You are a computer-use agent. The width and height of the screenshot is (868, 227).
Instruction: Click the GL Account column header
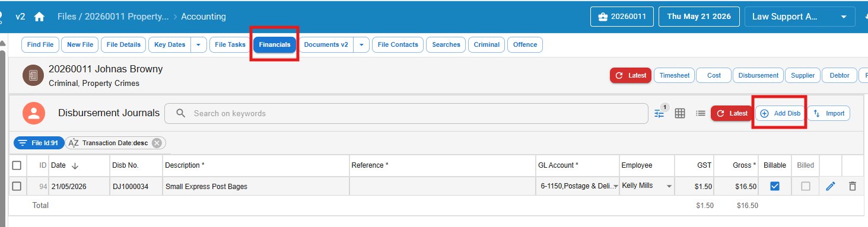coord(577,165)
